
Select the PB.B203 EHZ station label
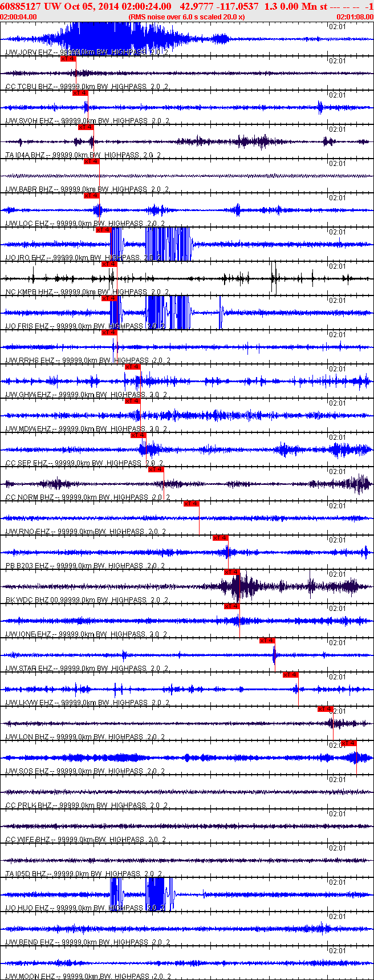[27, 566]
